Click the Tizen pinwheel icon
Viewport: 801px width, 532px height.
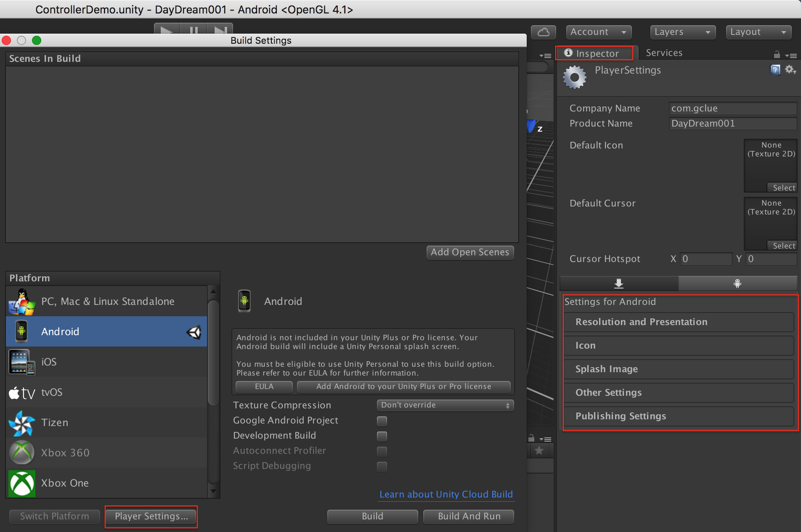point(21,423)
